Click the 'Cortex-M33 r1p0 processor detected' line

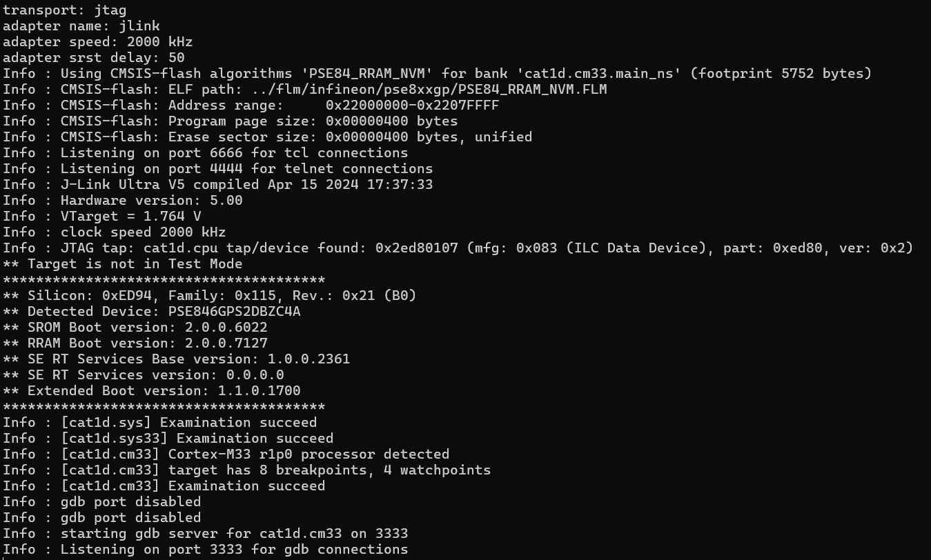point(226,454)
